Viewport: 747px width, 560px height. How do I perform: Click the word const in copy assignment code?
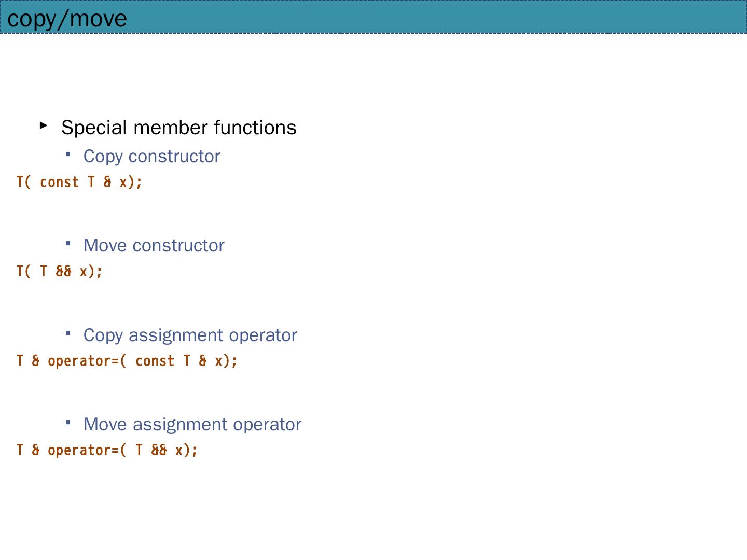(x=155, y=361)
